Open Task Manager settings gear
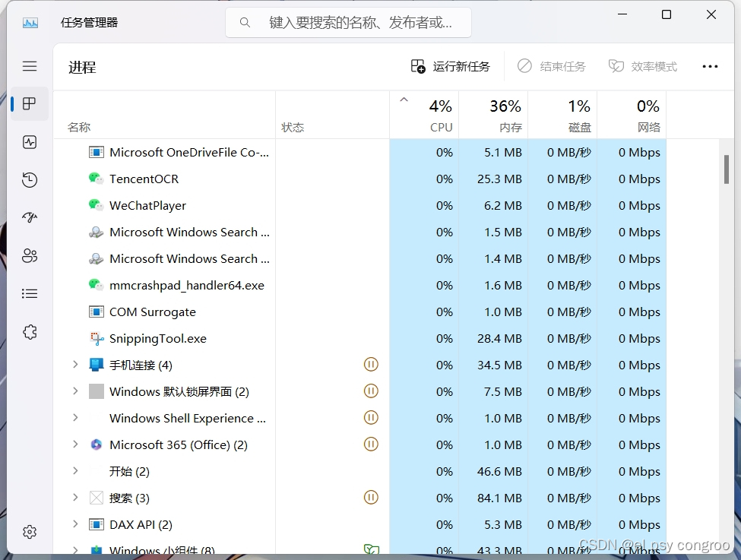The width and height of the screenshot is (741, 560). click(30, 532)
